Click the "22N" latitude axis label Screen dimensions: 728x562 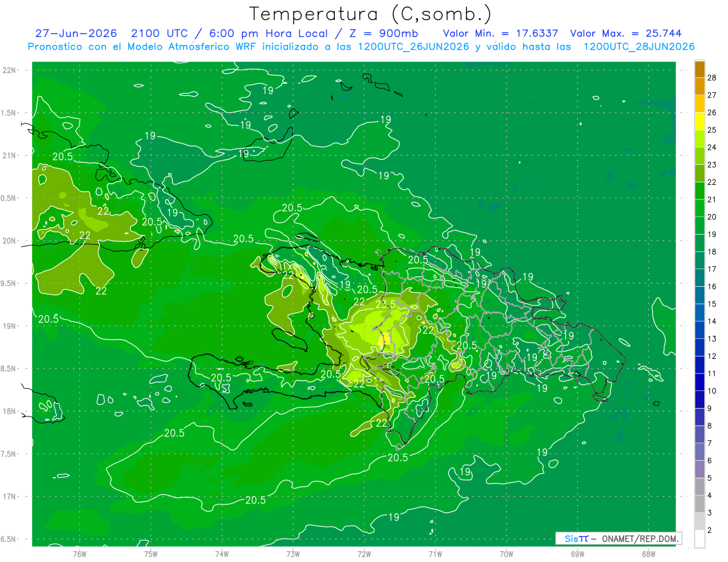tap(9, 70)
